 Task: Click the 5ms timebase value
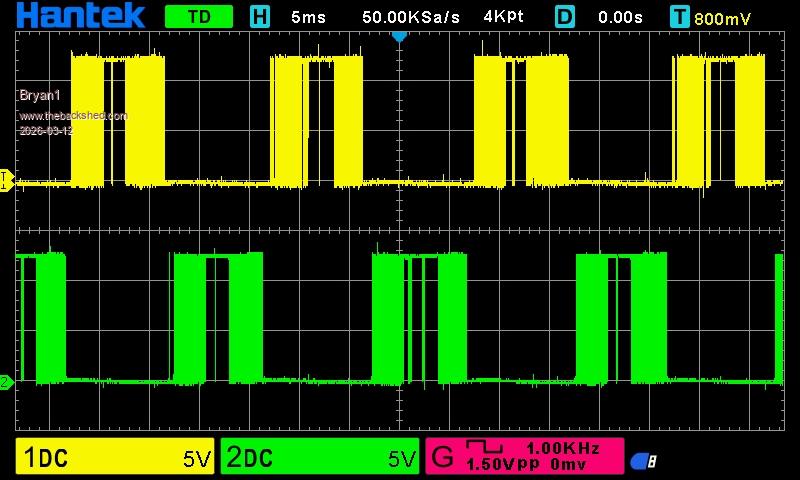coord(309,17)
